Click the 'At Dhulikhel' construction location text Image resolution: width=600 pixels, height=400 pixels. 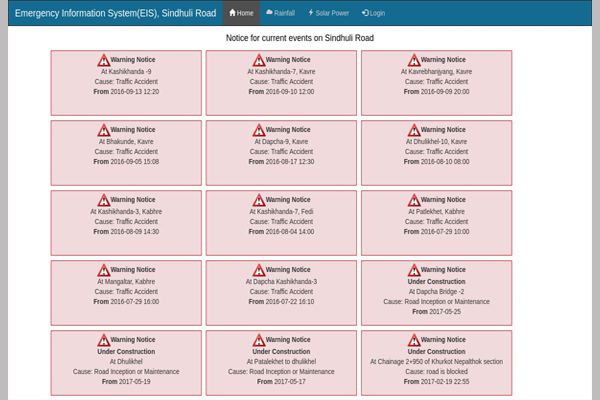(126, 362)
